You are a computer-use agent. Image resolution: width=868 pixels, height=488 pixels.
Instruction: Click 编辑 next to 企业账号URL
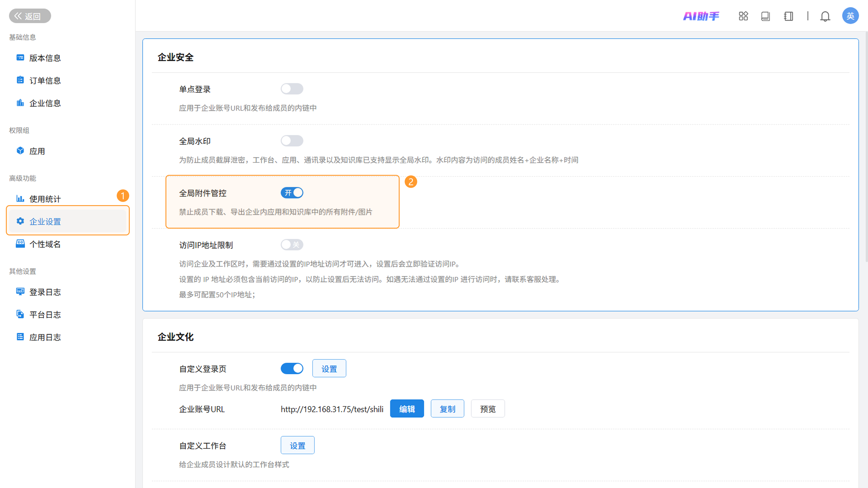[x=407, y=409]
